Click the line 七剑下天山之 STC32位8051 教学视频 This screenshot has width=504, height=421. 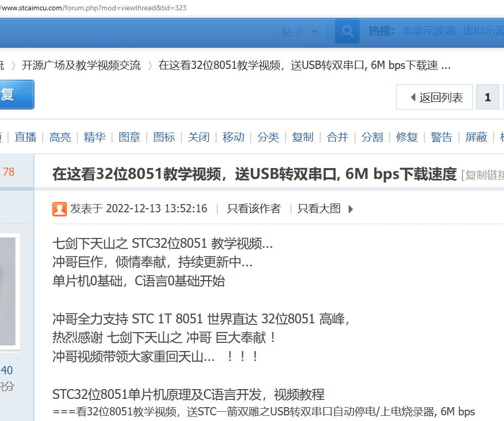[163, 244]
